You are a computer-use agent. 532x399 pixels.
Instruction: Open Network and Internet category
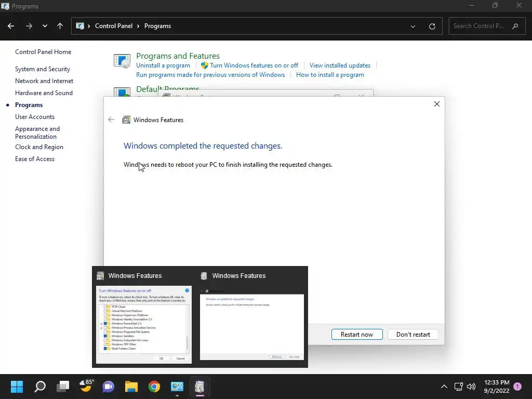pyautogui.click(x=44, y=81)
